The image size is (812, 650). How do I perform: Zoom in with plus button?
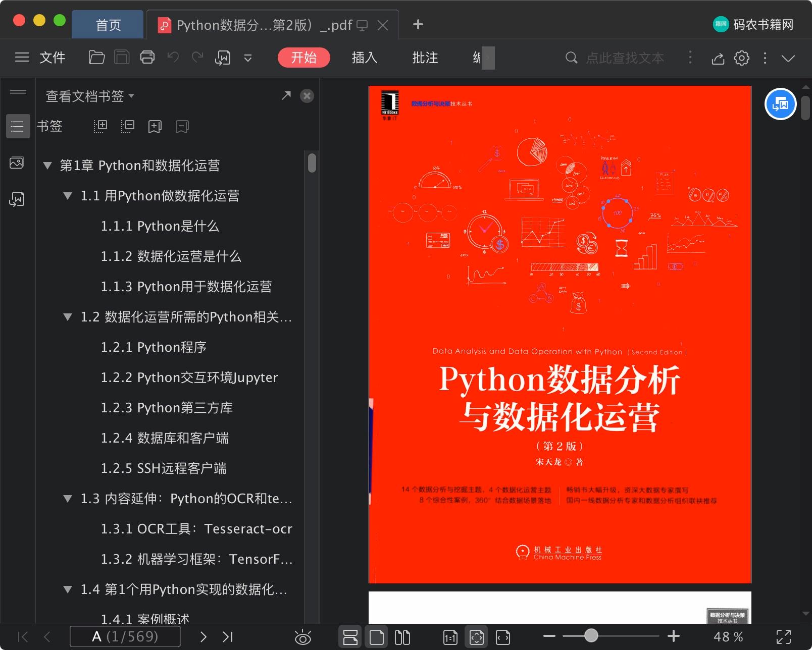point(673,636)
